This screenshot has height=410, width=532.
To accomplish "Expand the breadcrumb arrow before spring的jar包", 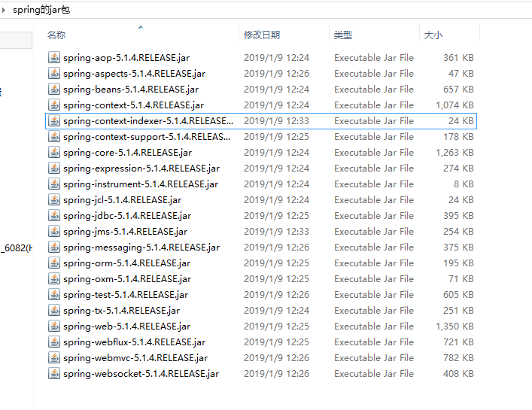I will pyautogui.click(x=4, y=10).
